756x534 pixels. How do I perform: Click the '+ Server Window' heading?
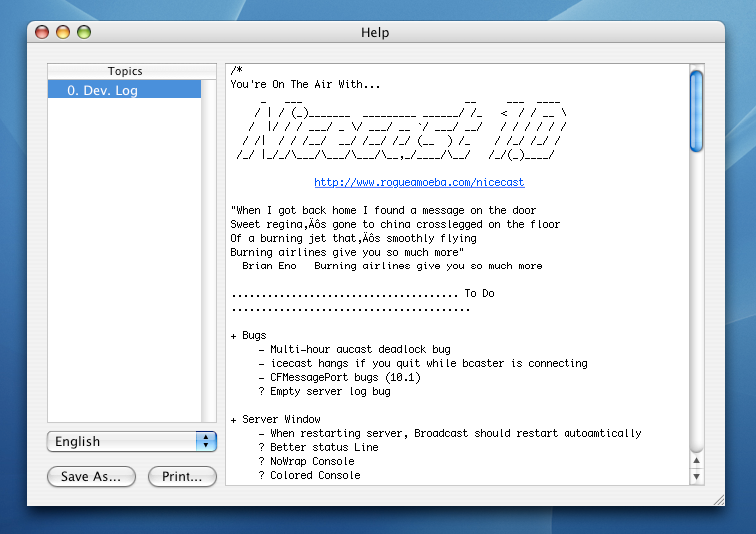coord(276,419)
